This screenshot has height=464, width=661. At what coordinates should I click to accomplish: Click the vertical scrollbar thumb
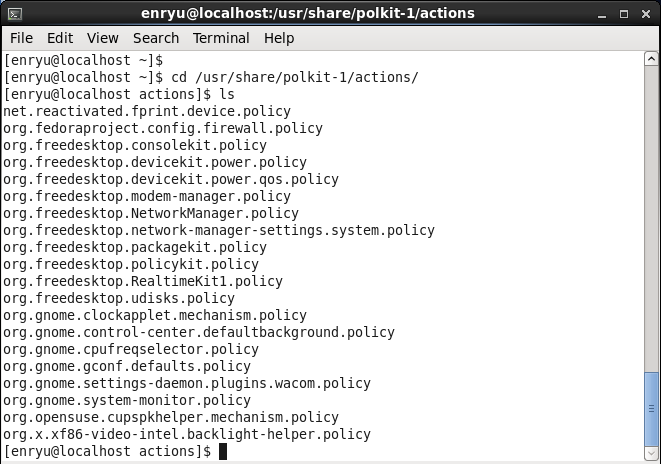point(651,409)
